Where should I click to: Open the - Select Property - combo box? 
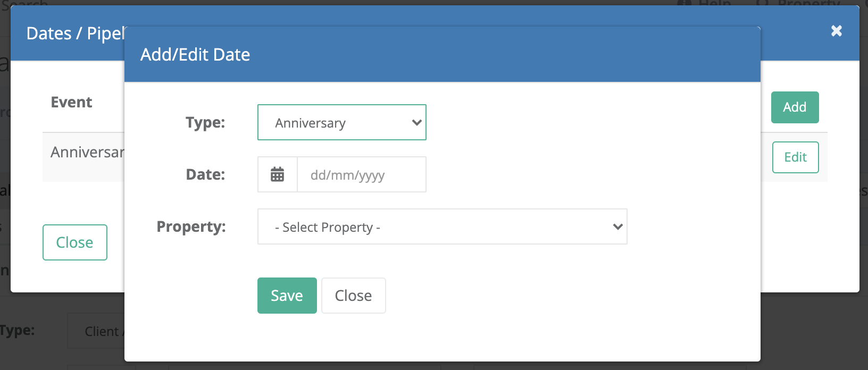point(443,226)
